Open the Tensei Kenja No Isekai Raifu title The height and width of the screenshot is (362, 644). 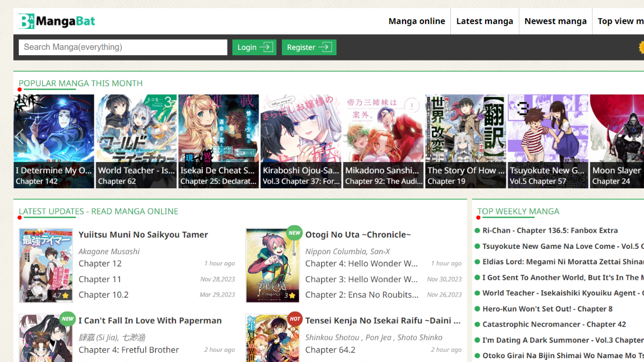click(383, 321)
